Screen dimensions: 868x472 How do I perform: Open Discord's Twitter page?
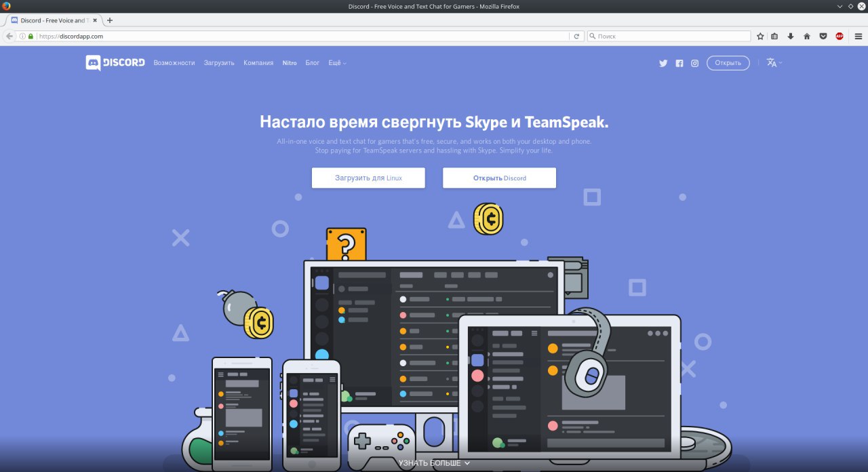coord(663,63)
